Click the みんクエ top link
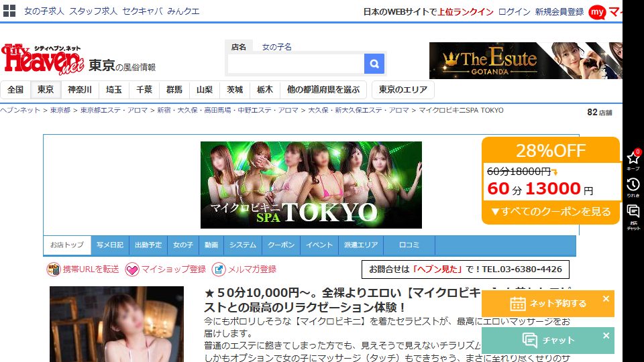The width and height of the screenshot is (644, 362). click(x=184, y=11)
